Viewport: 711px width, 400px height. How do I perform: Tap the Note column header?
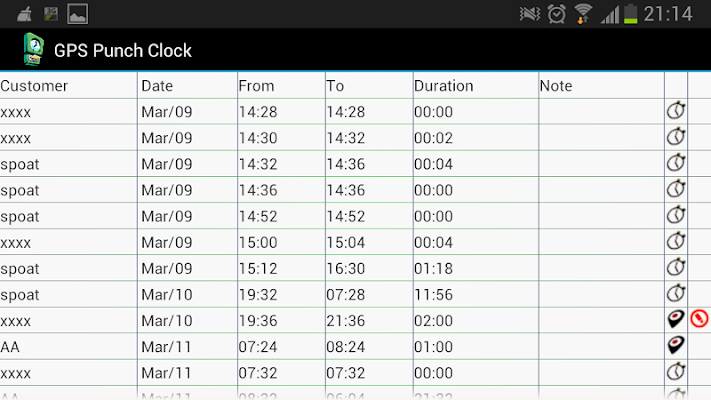[x=556, y=86]
